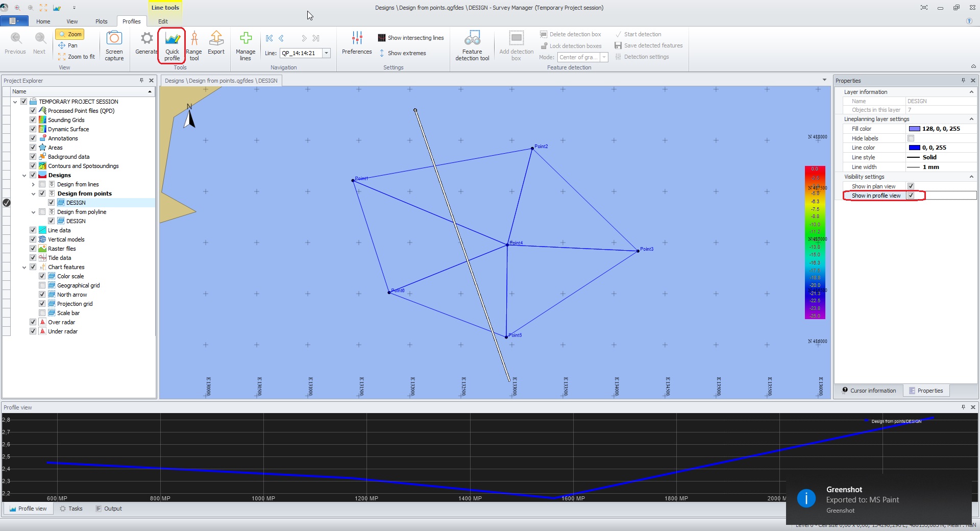Enable the Hide labels checkbox
Screen dimensions: 980x531
911,138
